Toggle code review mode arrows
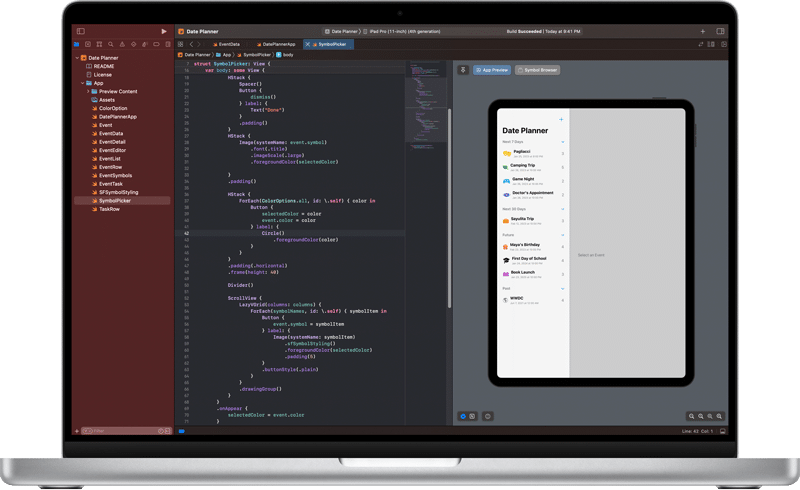This screenshot has width=800, height=490. (701, 44)
